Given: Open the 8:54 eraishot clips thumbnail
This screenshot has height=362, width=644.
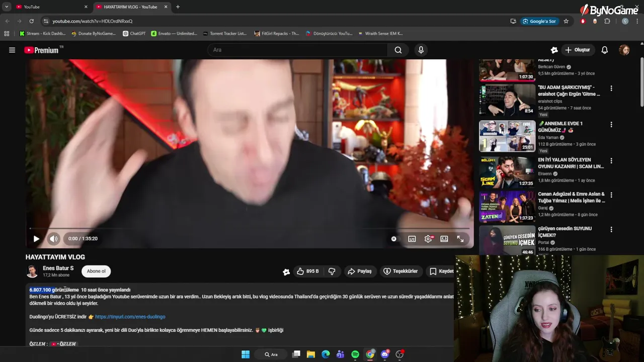Looking at the screenshot, I should [x=507, y=100].
